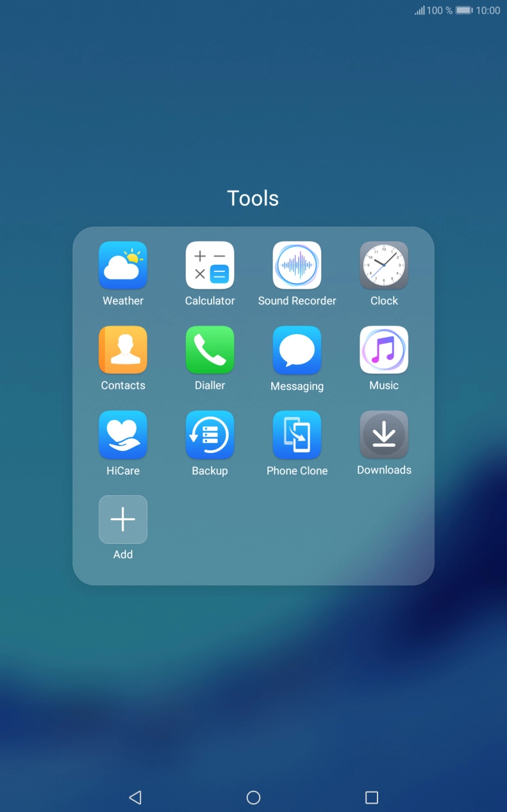
Task: Launch the Calculator app
Action: (x=210, y=266)
